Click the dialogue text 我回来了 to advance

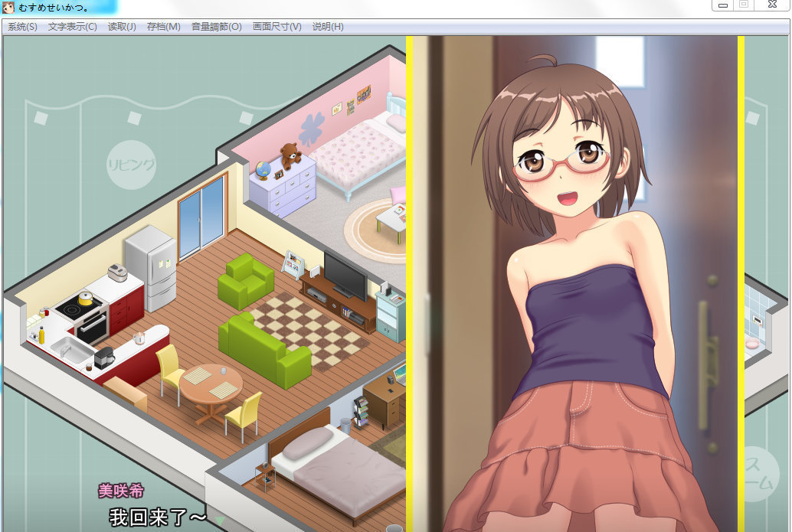click(158, 517)
